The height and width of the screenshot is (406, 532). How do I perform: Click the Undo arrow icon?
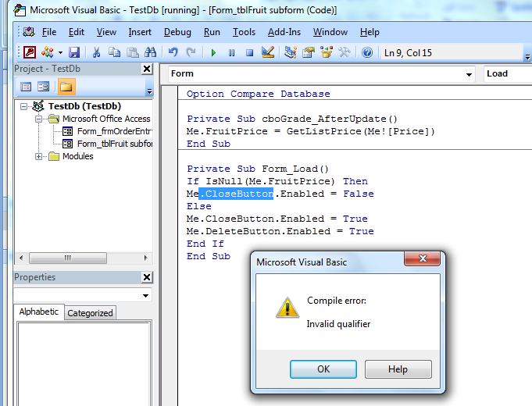[173, 52]
